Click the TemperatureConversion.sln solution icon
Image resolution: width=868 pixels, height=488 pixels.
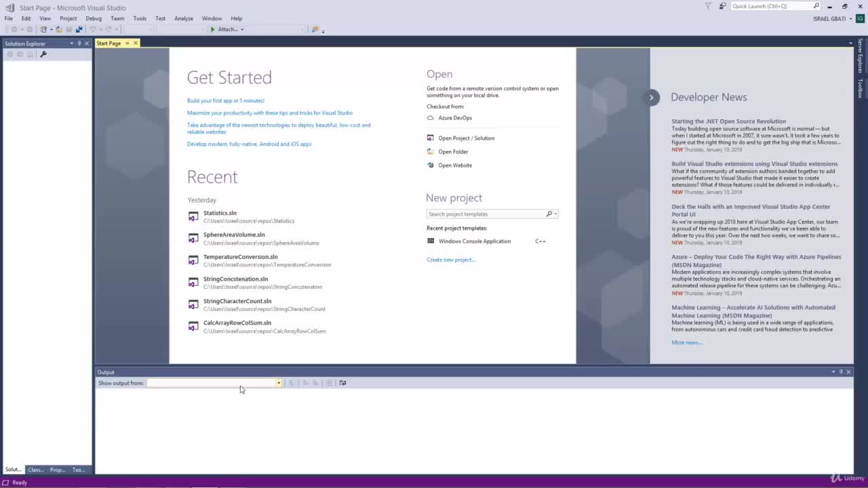(x=193, y=261)
